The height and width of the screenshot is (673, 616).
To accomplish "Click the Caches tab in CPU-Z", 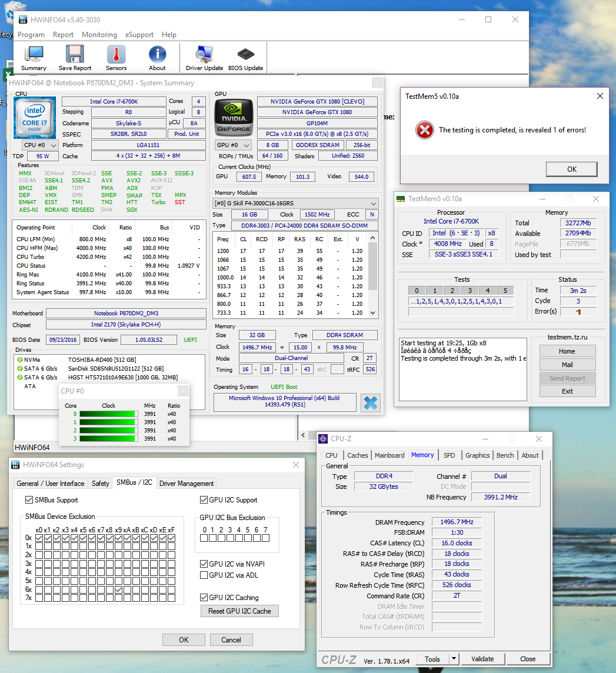I will [357, 455].
